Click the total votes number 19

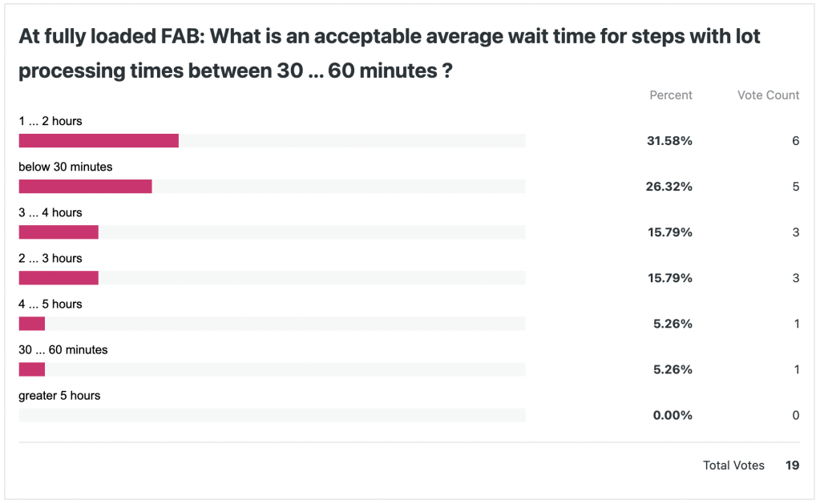click(x=792, y=465)
